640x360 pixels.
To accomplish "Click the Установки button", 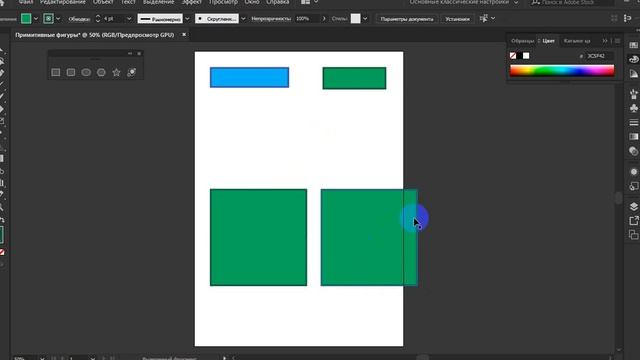I will coord(457,19).
